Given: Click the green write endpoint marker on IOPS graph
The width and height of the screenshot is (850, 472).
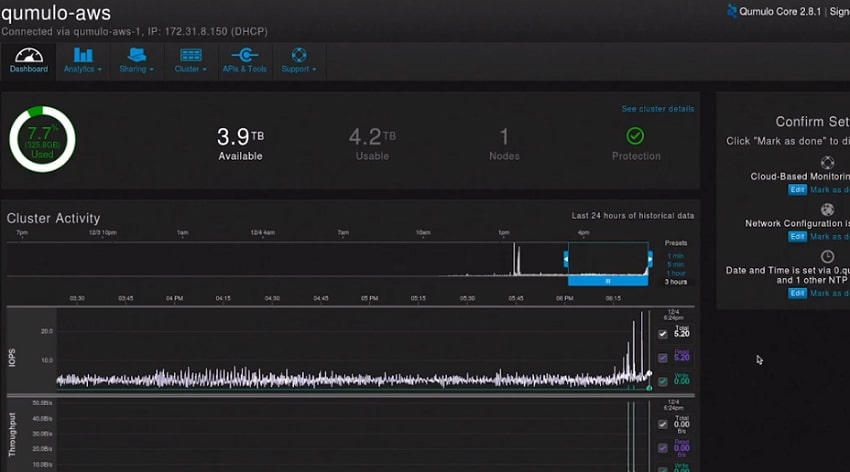Looking at the screenshot, I should 649,388.
